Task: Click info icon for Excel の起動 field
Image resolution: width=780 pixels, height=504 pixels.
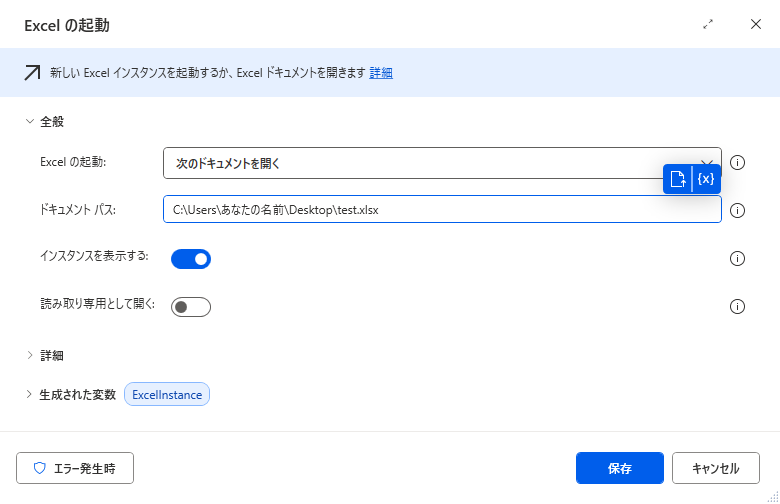Action: (x=737, y=163)
